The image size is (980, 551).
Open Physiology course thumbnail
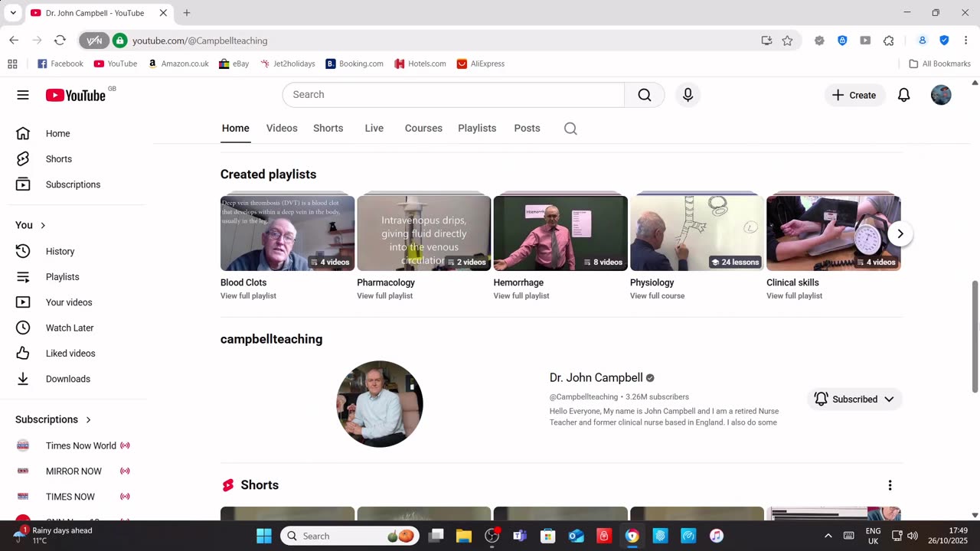pos(697,233)
